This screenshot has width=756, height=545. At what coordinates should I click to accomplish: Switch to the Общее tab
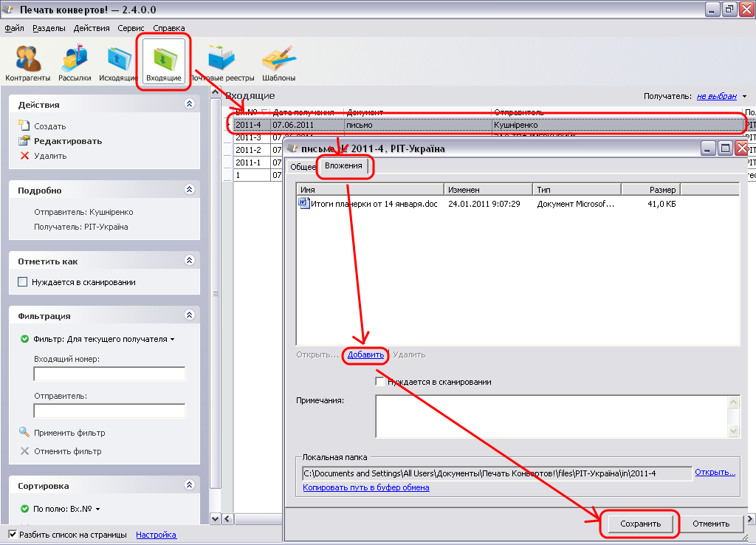click(303, 167)
